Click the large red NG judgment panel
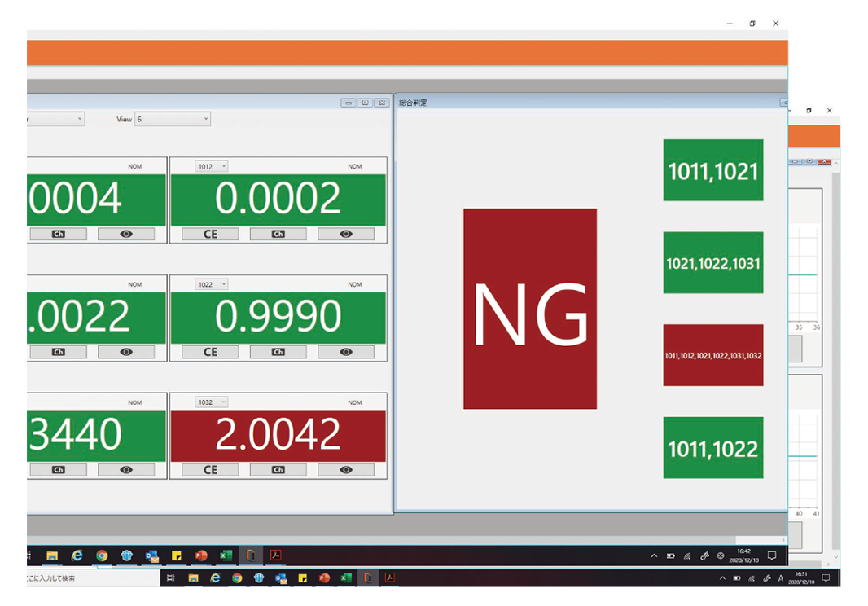Viewport: 868px width, 606px height. click(530, 309)
